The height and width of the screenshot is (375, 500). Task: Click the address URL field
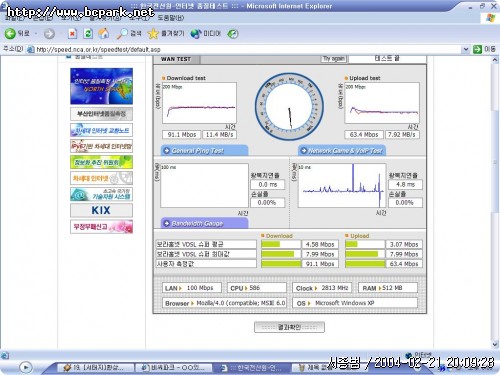click(248, 49)
